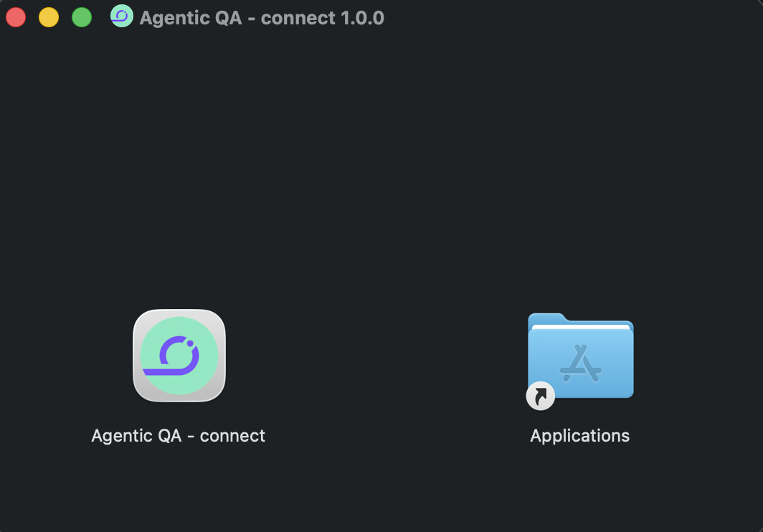Click the small app icon in title bar
The height and width of the screenshot is (532, 763).
[122, 16]
